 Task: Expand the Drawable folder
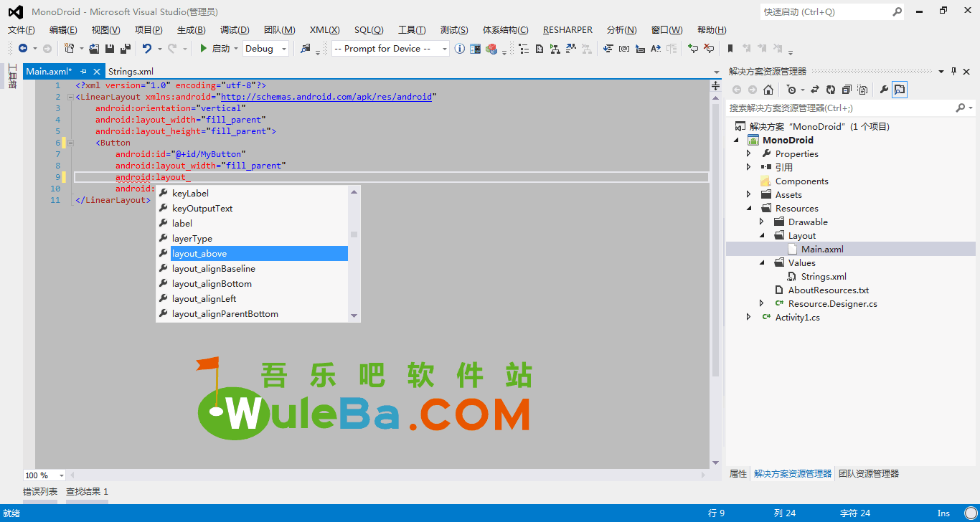click(762, 222)
